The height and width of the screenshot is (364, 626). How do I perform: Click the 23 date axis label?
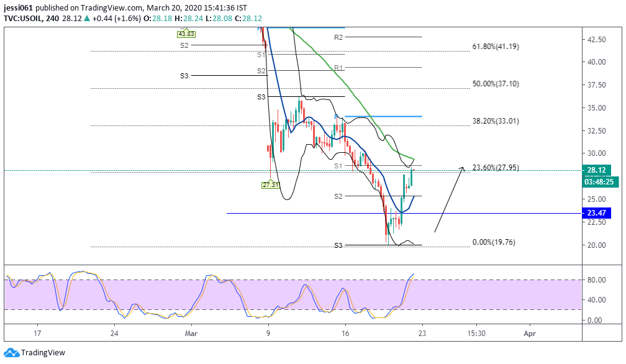point(422,334)
